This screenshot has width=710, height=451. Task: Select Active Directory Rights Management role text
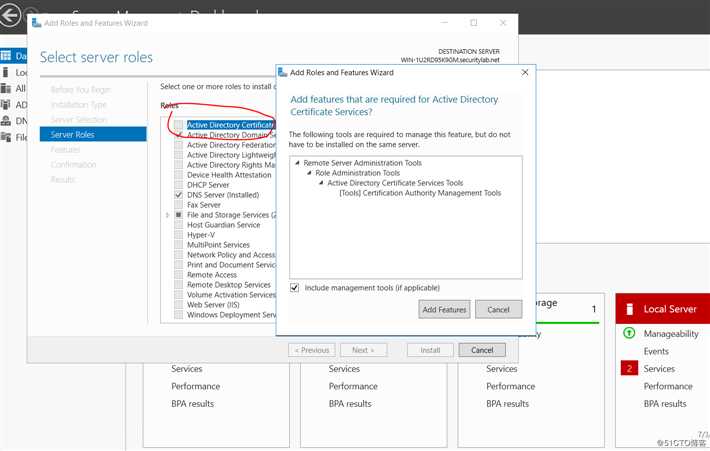pyautogui.click(x=231, y=165)
